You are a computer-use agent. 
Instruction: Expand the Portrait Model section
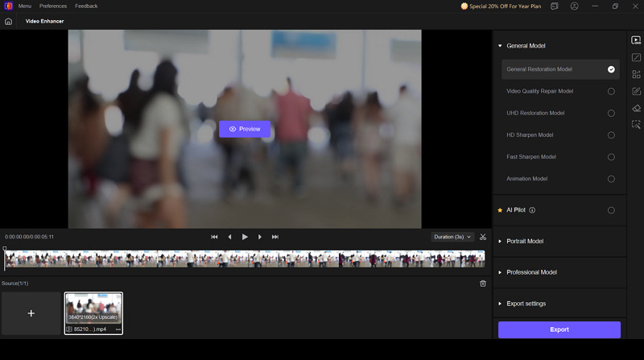[524, 241]
